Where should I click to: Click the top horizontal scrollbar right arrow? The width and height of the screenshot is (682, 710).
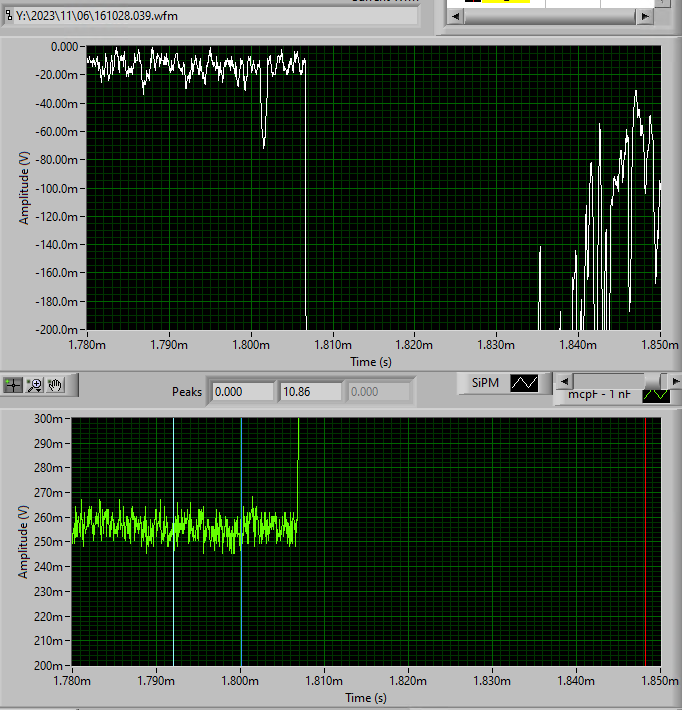645,16
